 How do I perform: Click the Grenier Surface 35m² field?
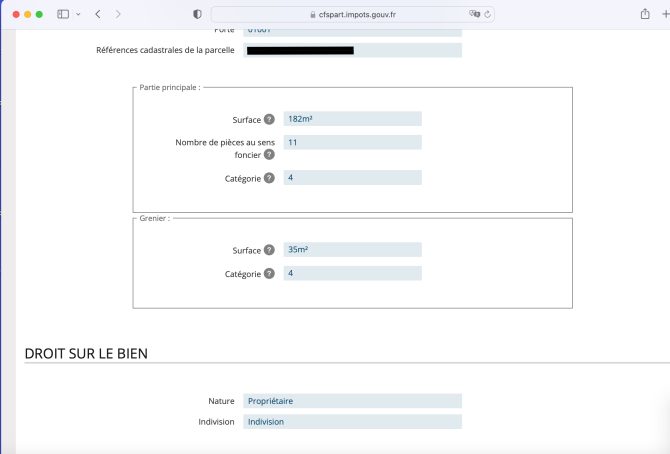click(x=352, y=250)
